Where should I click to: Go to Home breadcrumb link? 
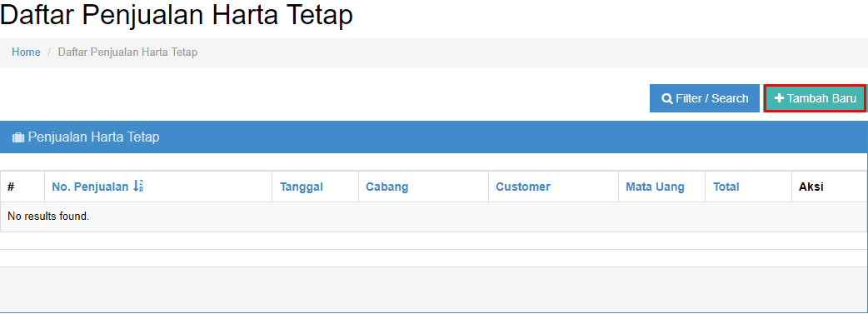[x=26, y=52]
